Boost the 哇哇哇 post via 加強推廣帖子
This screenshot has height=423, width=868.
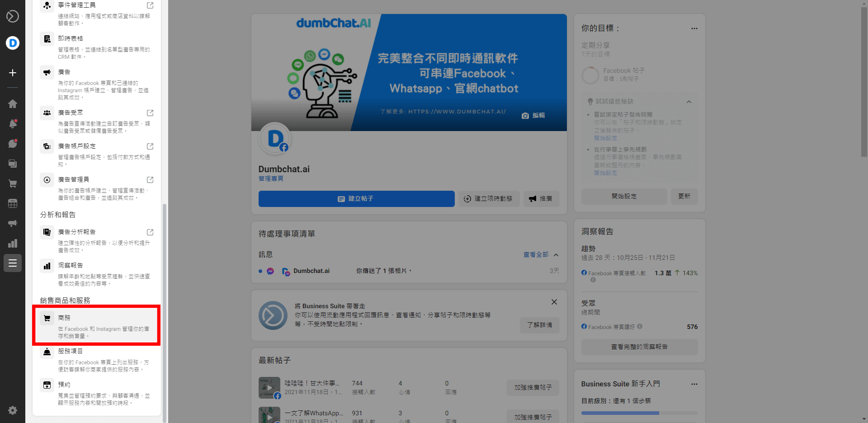533,388
